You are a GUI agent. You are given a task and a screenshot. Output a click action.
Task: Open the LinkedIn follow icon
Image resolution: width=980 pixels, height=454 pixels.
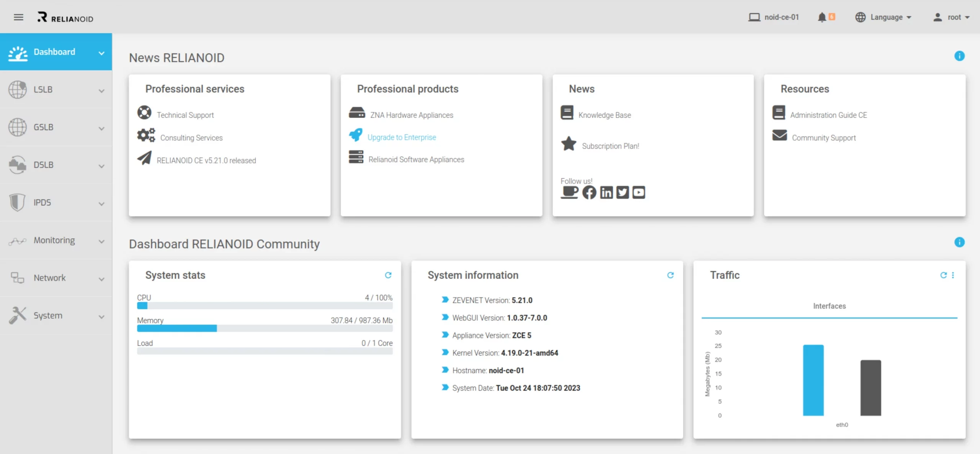606,192
